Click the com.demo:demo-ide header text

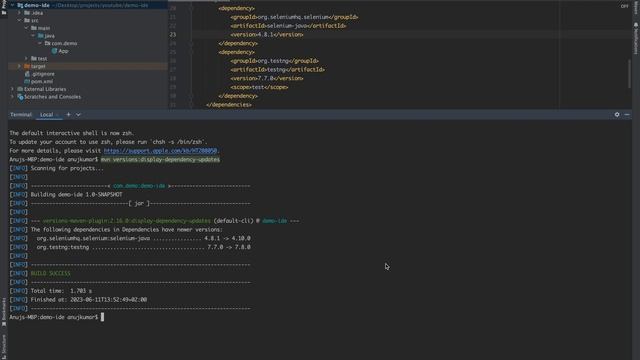click(x=139, y=186)
